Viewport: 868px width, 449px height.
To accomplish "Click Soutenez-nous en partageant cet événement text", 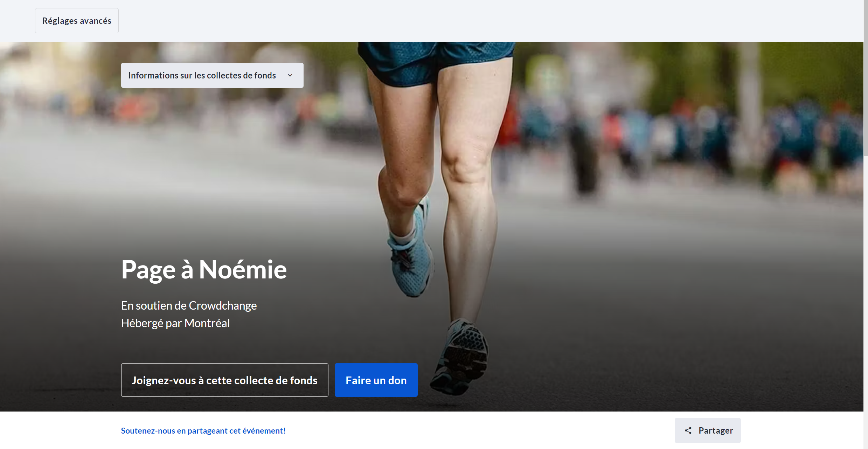I will click(x=203, y=430).
